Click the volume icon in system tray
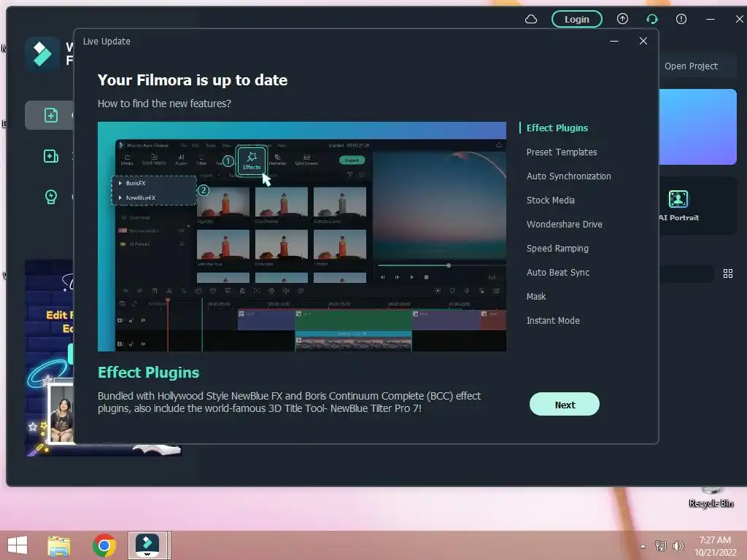 678,546
